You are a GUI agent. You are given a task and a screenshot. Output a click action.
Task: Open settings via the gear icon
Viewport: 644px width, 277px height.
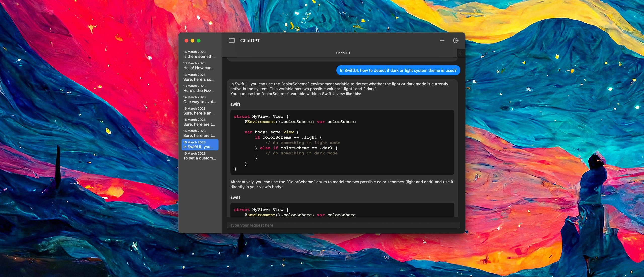[456, 41]
